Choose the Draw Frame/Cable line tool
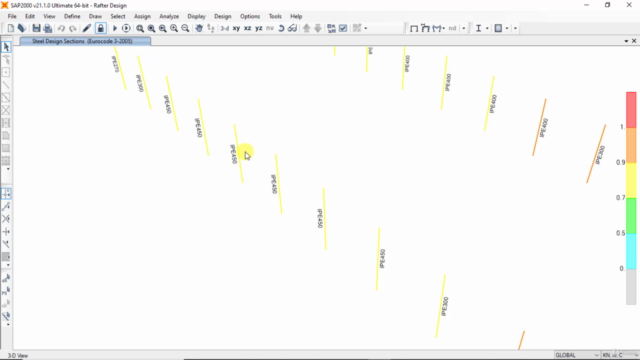The image size is (640, 360). point(6,85)
